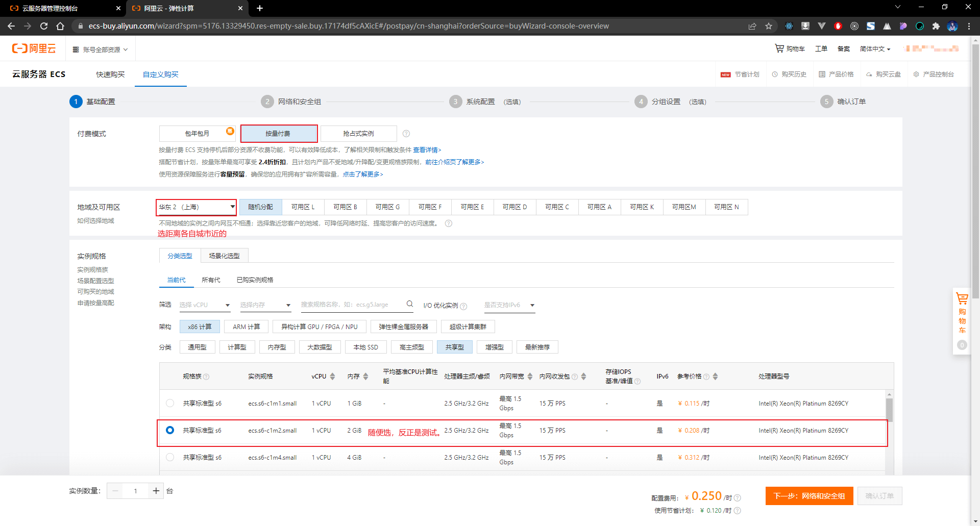Open the purchase history page
980x526 pixels.
pos(789,74)
